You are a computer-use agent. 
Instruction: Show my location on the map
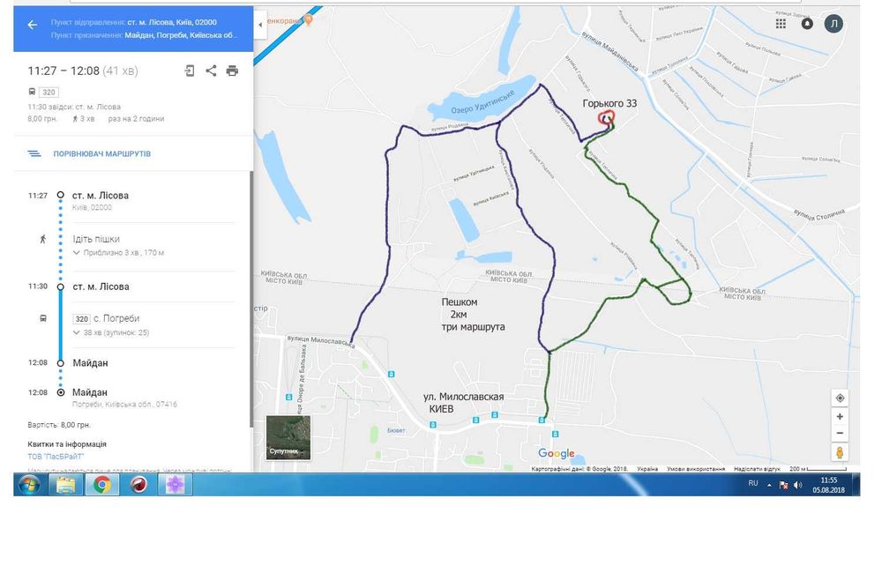(x=840, y=398)
